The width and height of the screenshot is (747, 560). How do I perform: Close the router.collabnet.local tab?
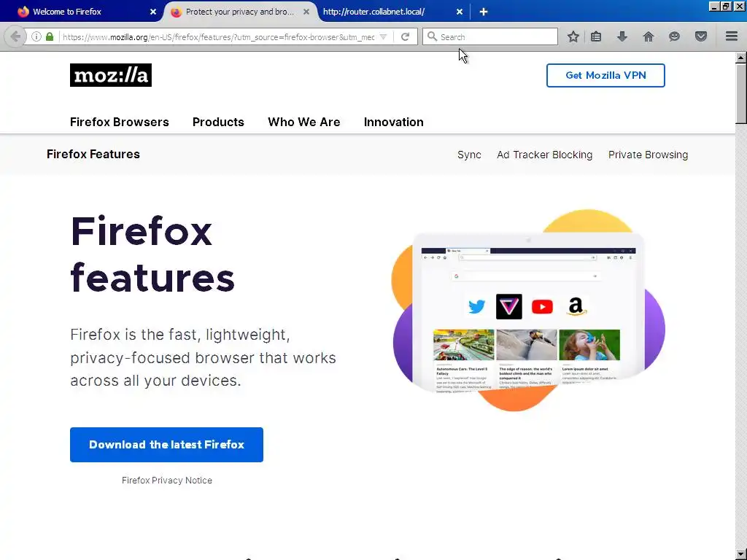460,12
